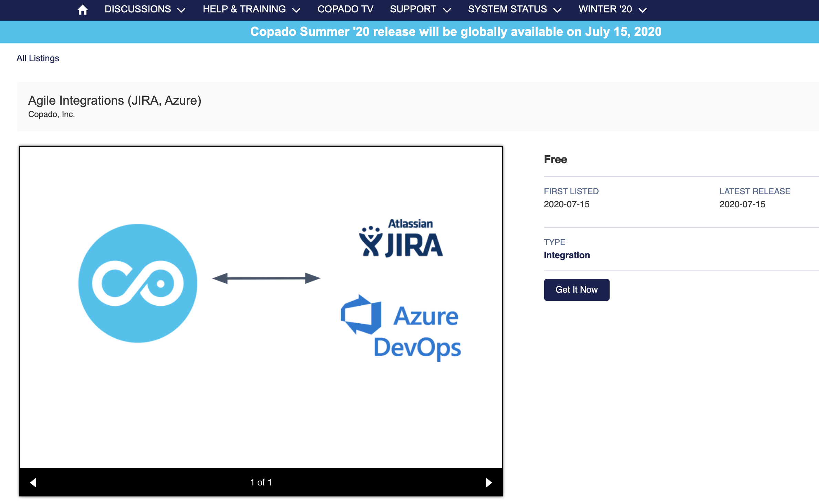Click the Azure DevOps logo image
Viewport: 819px width, 504px height.
click(x=401, y=327)
